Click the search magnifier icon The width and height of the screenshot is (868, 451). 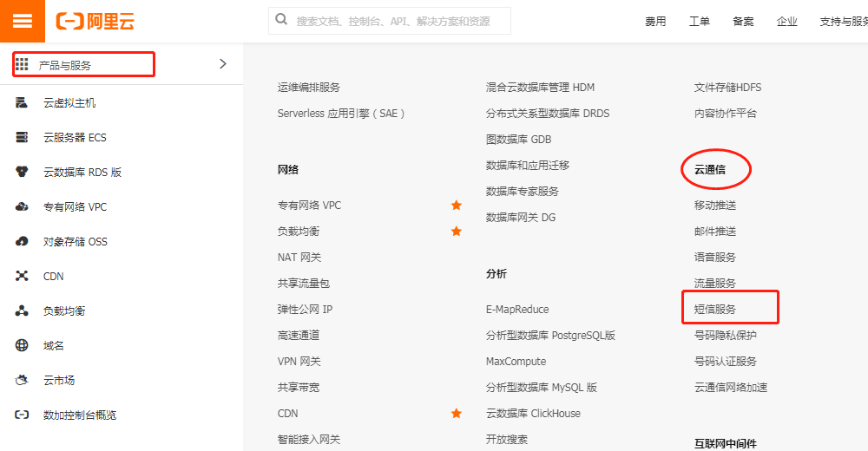click(281, 20)
